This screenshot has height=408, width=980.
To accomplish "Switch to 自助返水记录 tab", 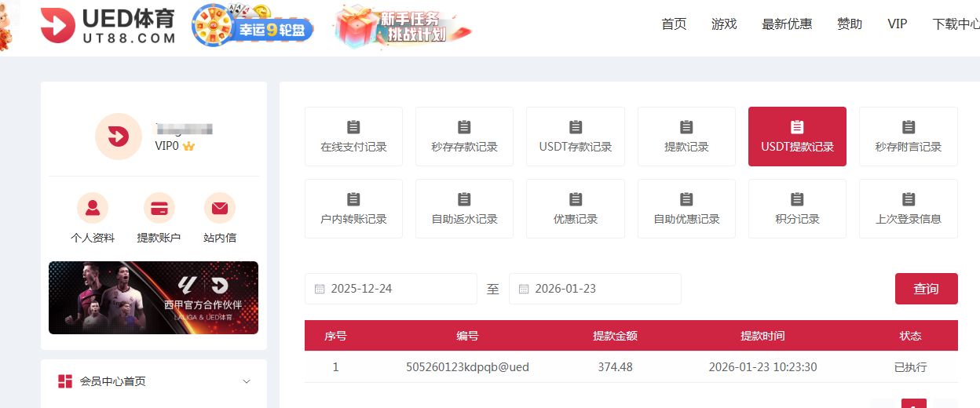I will 464,209.
